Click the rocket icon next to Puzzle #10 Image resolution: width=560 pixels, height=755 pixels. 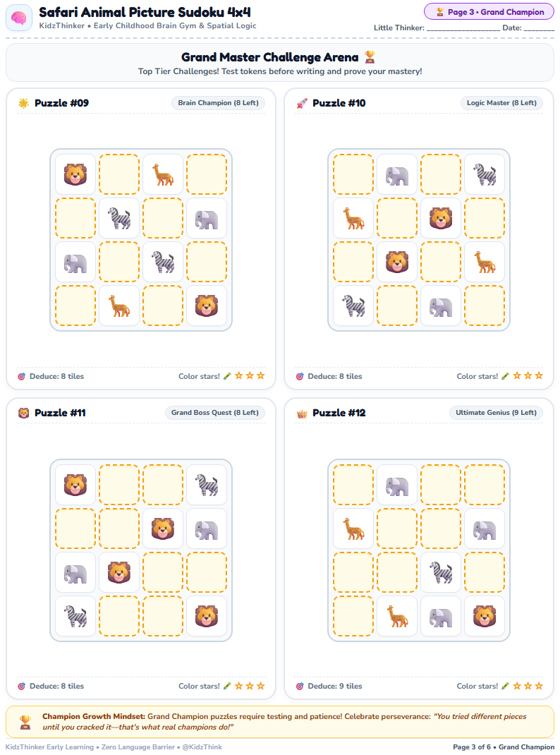pyautogui.click(x=302, y=103)
